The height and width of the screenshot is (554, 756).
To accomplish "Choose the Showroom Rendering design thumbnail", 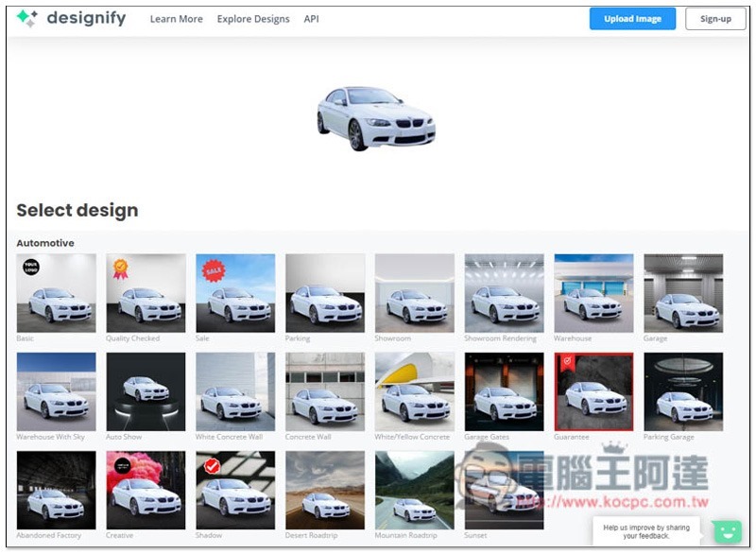I will pyautogui.click(x=505, y=293).
